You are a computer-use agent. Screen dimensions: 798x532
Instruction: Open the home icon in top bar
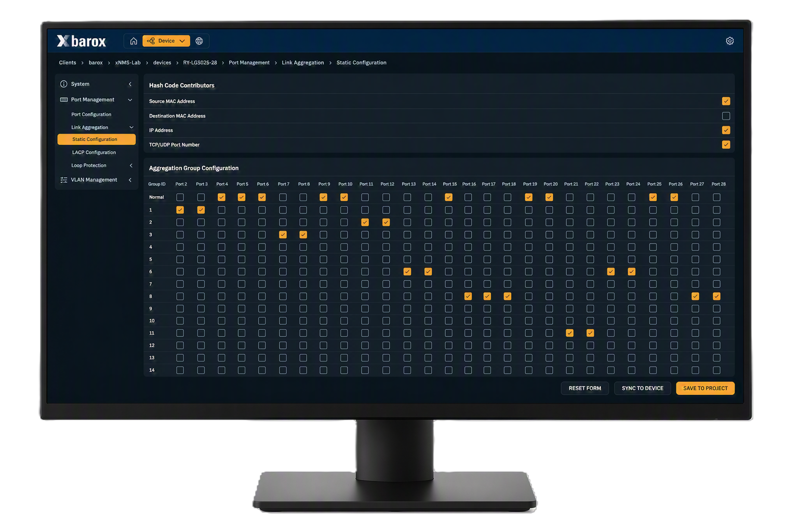134,41
